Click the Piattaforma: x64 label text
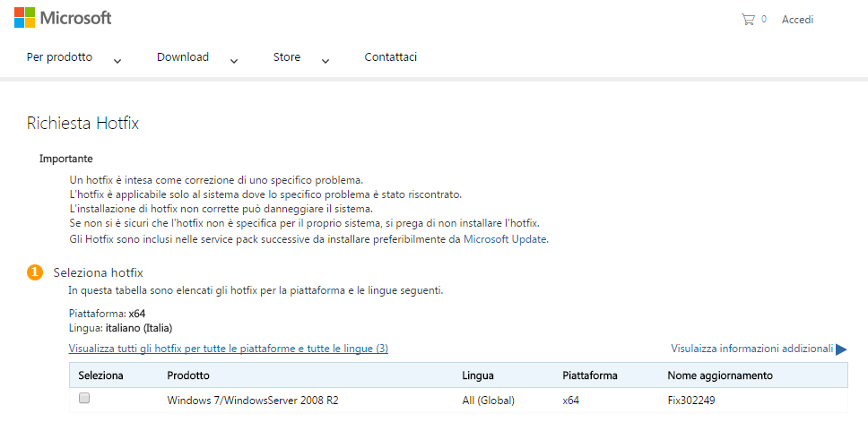Viewport: 868px width, 431px height. tap(107, 314)
